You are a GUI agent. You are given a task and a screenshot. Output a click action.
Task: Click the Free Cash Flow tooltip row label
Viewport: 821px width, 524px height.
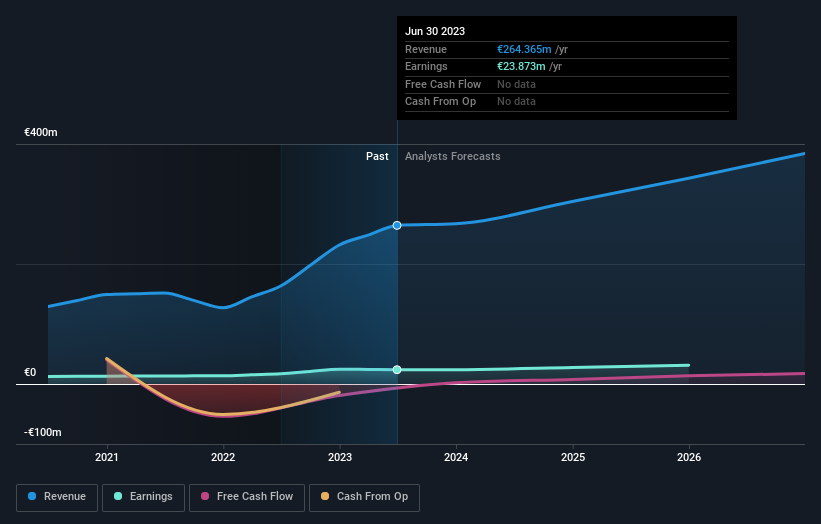click(443, 84)
